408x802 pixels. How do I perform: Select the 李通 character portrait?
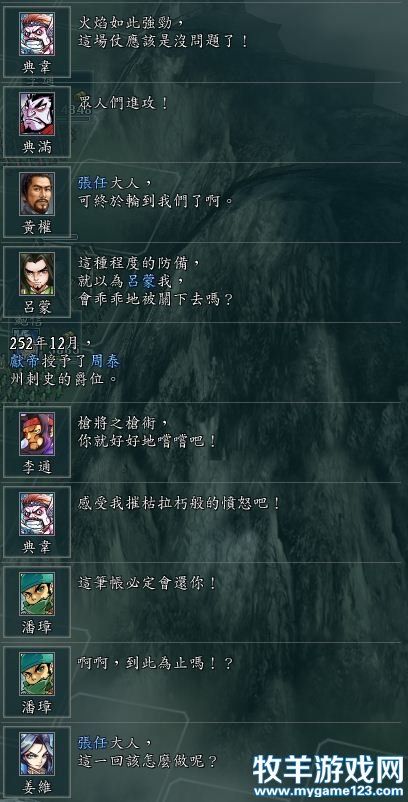point(37,434)
